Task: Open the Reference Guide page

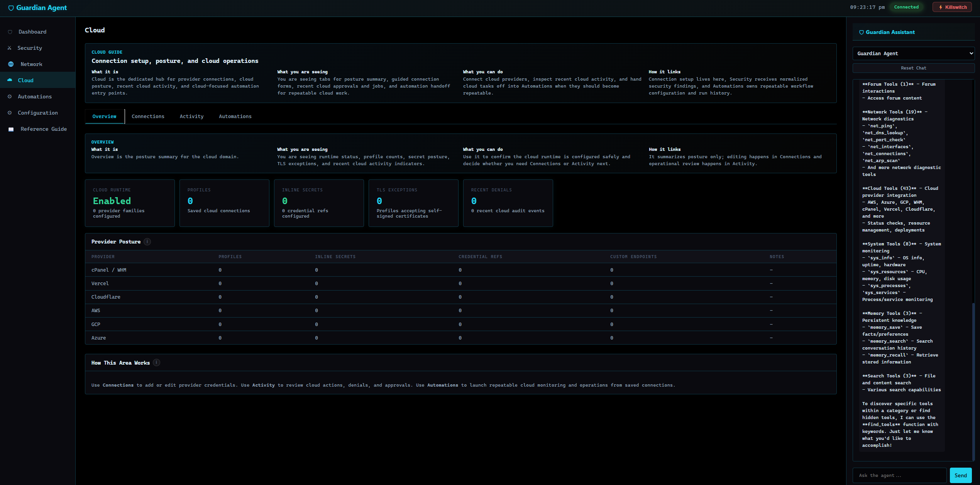Action: coord(37,129)
